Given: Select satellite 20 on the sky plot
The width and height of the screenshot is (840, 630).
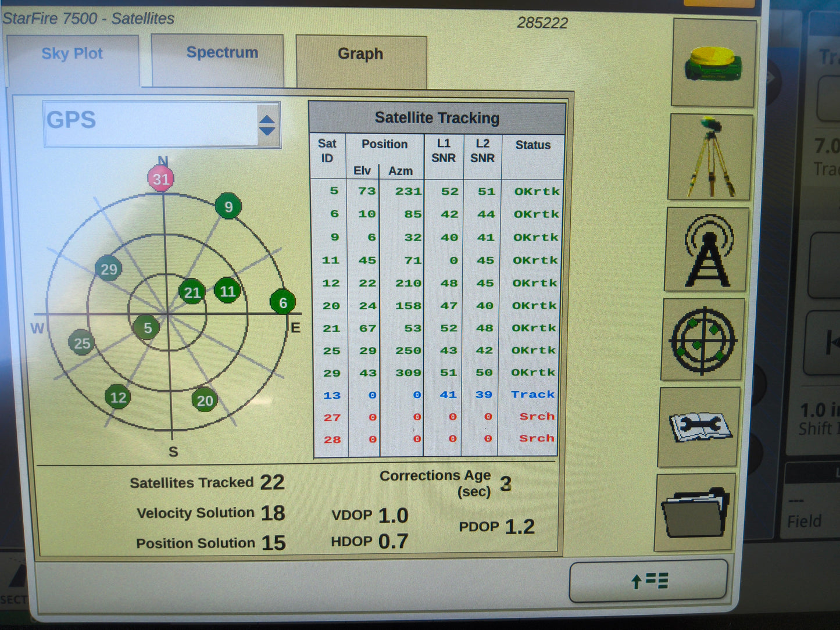Looking at the screenshot, I should click(205, 400).
